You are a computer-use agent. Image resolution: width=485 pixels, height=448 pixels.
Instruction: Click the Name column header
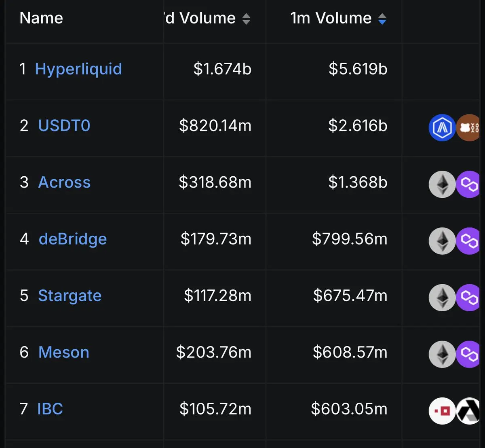(41, 18)
